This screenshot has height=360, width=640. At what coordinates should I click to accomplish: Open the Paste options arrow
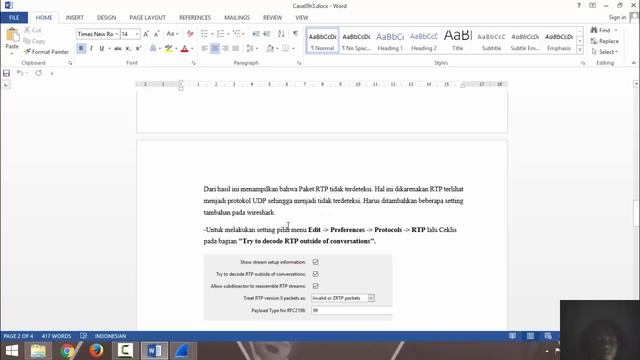coord(12,53)
